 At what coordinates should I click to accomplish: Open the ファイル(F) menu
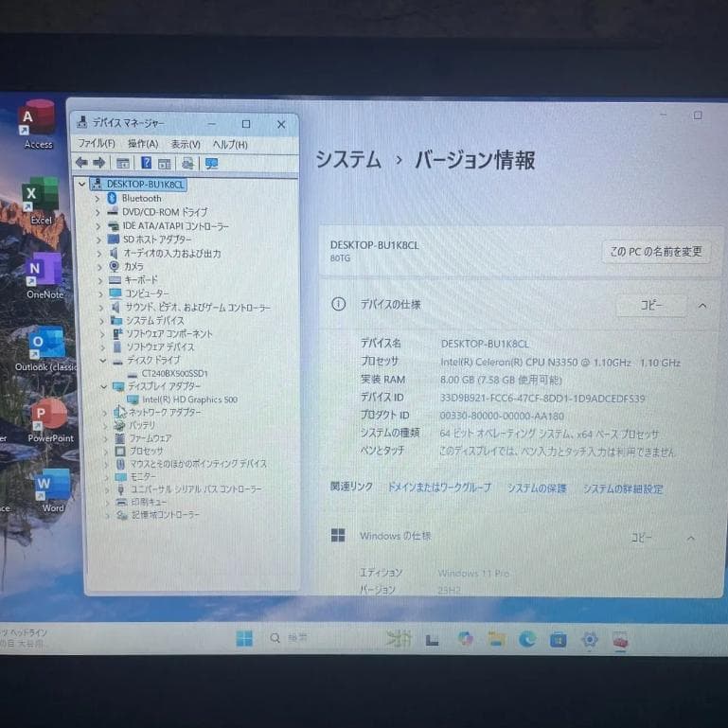97,143
